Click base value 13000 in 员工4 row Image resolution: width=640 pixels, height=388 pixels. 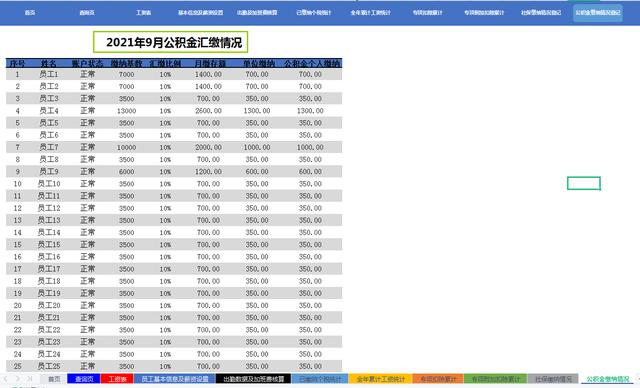(127, 111)
